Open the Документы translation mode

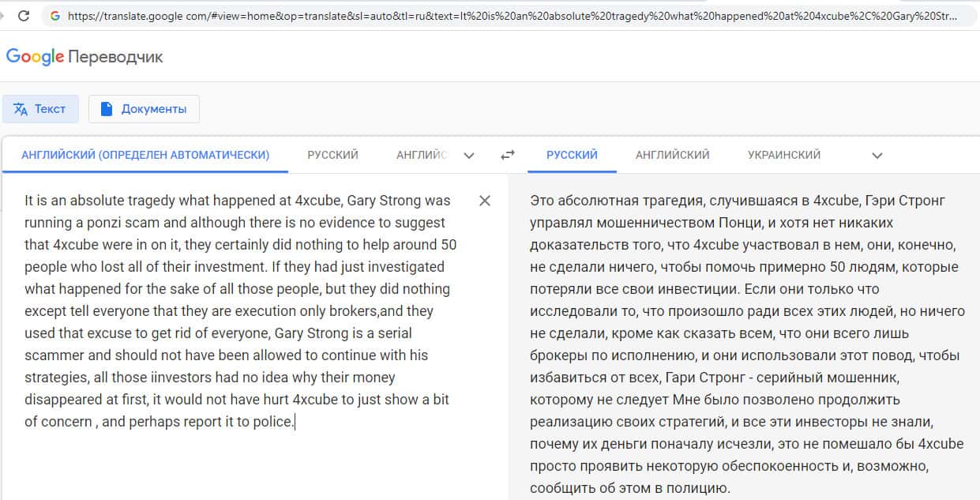pyautogui.click(x=144, y=109)
